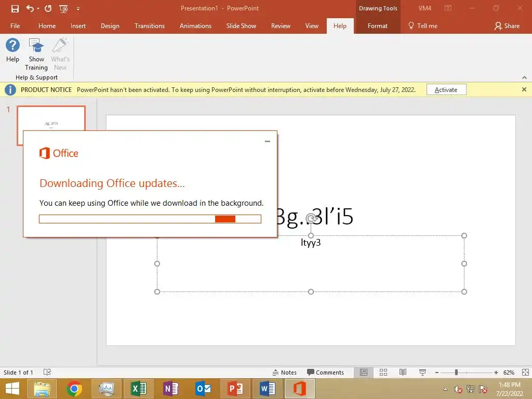Image resolution: width=532 pixels, height=399 pixels.
Task: Start Slide Show from status bar icon
Action: [x=422, y=373]
